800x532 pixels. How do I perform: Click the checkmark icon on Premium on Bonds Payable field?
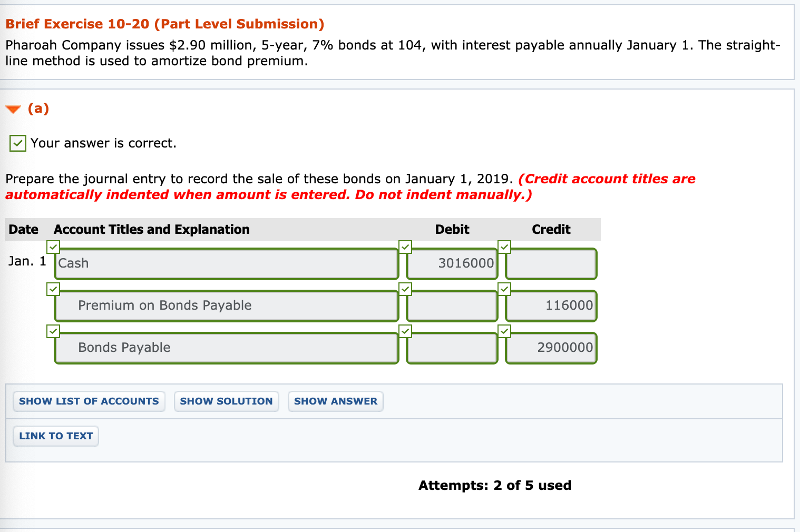point(53,289)
